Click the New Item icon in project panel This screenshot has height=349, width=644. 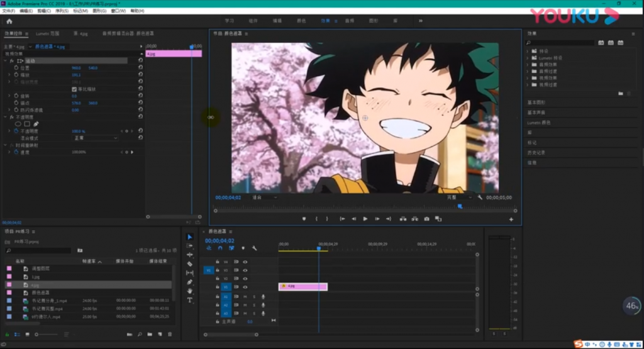(x=160, y=334)
